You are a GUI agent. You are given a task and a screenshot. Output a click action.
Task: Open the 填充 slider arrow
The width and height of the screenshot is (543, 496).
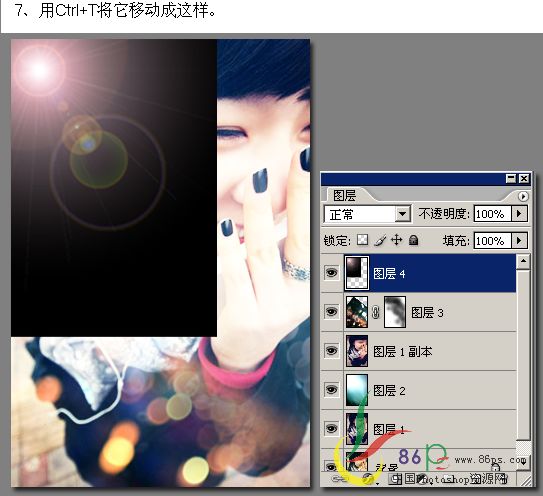(519, 240)
